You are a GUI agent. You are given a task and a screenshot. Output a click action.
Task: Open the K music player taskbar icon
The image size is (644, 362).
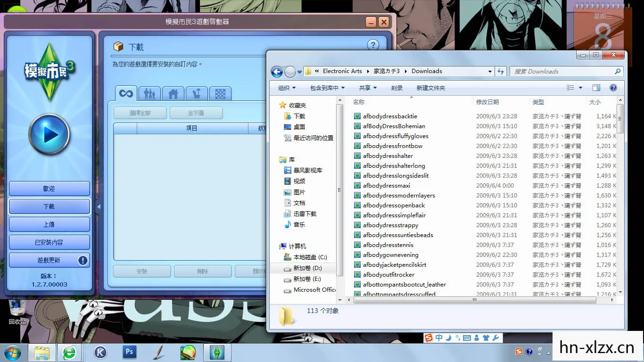(100, 352)
